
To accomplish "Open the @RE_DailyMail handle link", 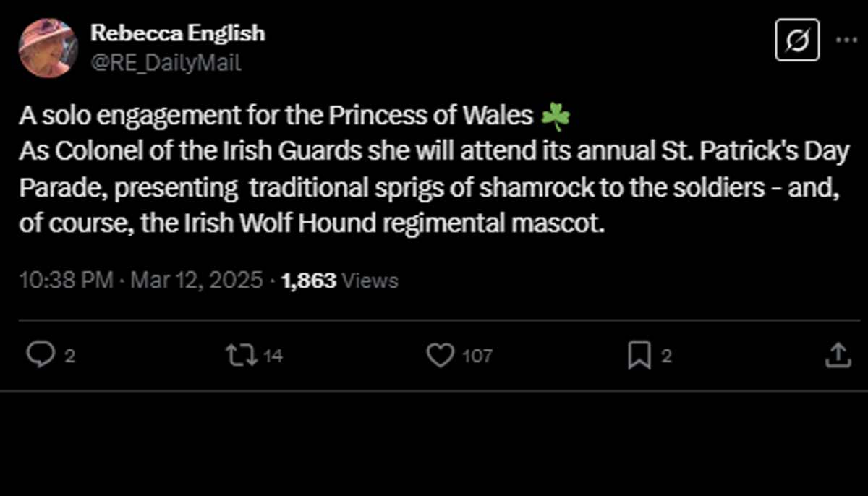I will pyautogui.click(x=166, y=63).
